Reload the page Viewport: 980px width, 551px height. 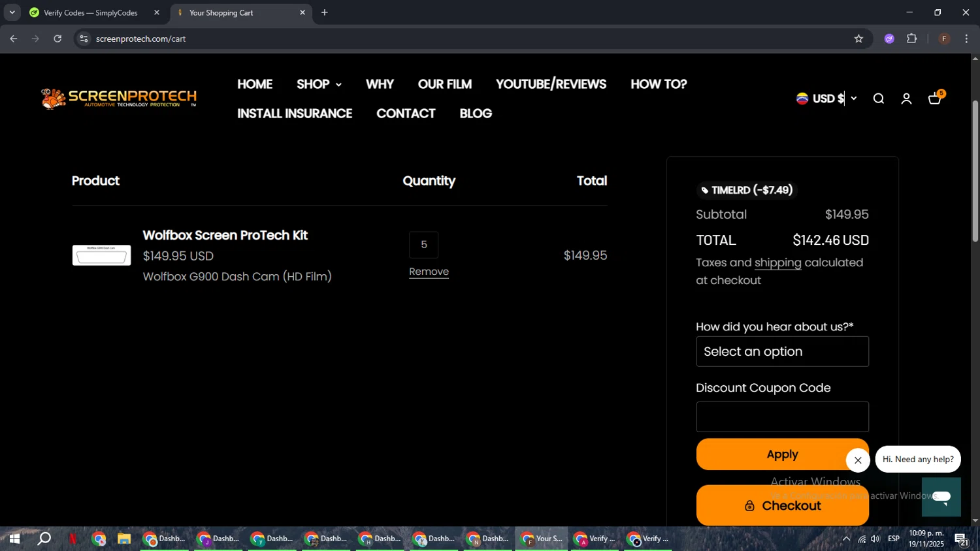point(57,39)
